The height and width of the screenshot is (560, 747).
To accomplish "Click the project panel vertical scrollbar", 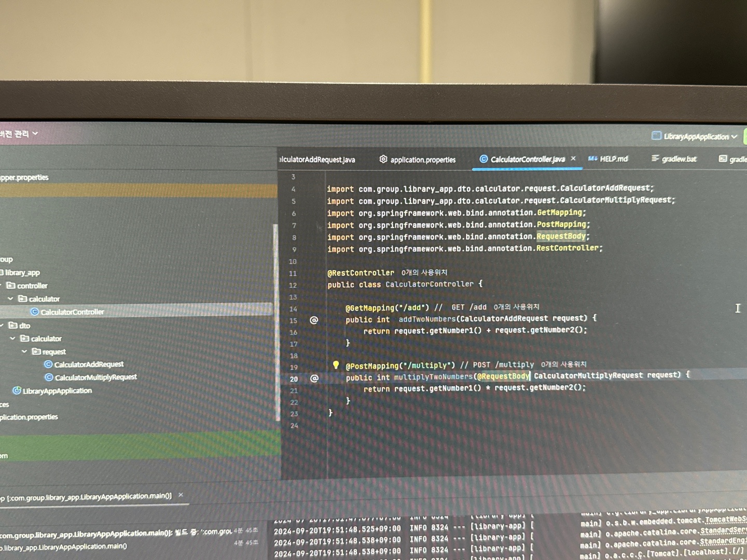I will coord(276,321).
